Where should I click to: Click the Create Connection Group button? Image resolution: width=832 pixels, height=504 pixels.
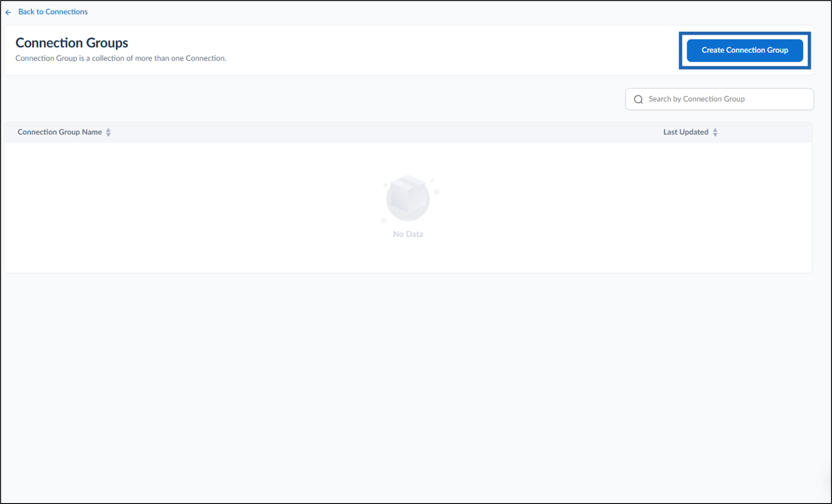tap(745, 50)
